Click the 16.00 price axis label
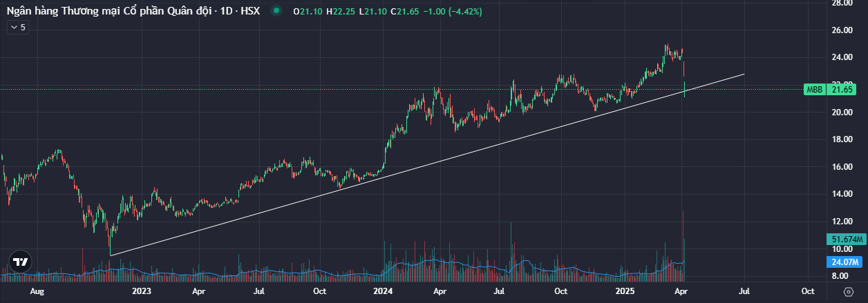Viewport: 868px width, 303px height. tap(842, 167)
